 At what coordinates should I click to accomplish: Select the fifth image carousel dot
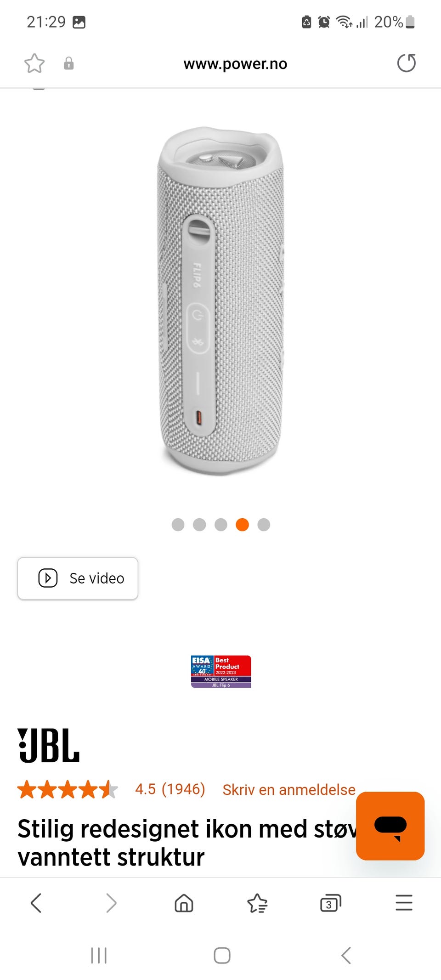pos(264,525)
